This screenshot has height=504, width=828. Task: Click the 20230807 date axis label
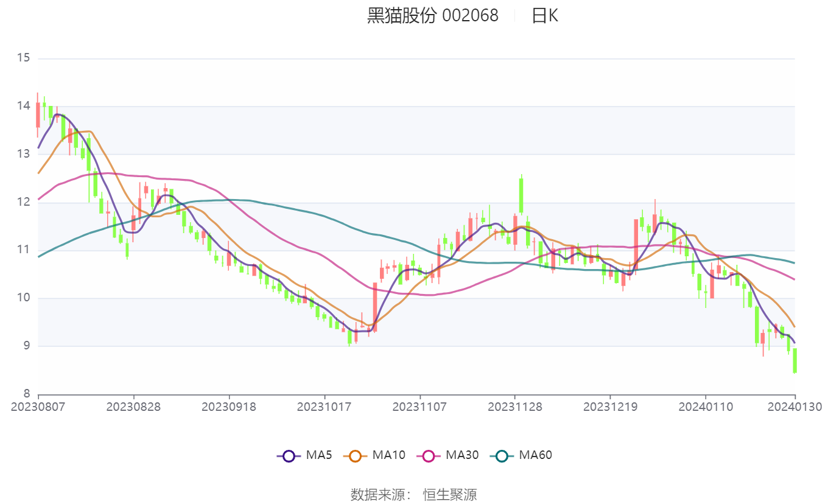pyautogui.click(x=38, y=407)
